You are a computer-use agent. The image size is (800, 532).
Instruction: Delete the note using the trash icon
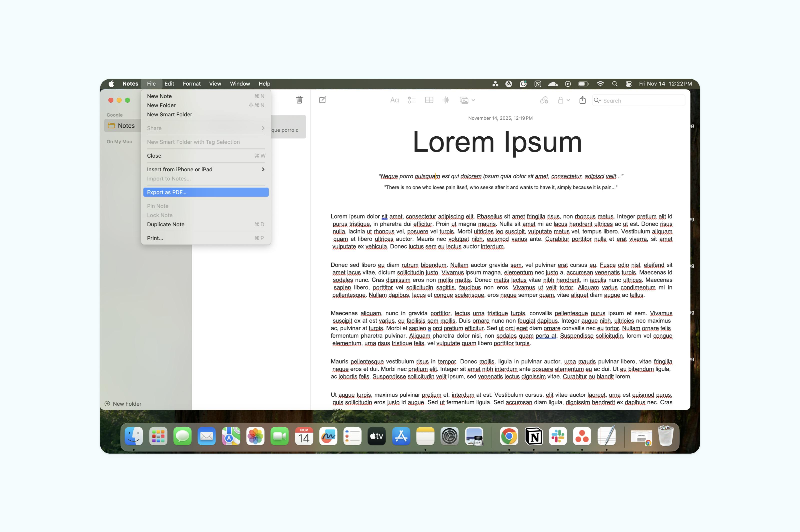pyautogui.click(x=299, y=100)
